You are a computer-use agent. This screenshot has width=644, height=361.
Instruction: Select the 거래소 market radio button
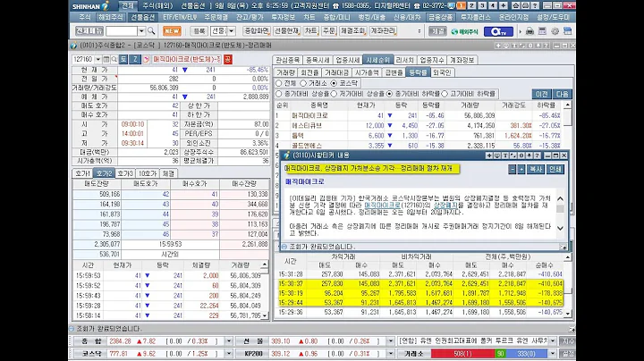coord(303,83)
